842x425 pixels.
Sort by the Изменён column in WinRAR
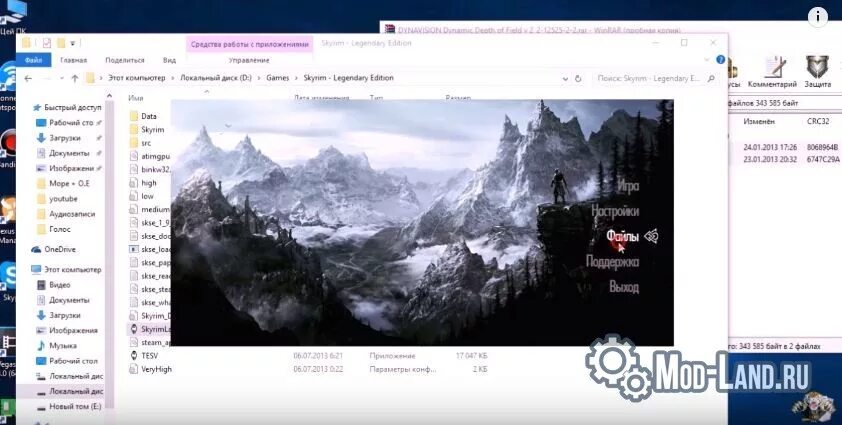coord(759,122)
